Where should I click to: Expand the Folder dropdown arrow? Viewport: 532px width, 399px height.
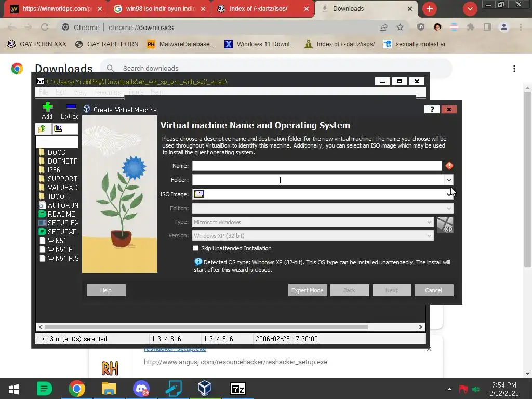(x=449, y=180)
